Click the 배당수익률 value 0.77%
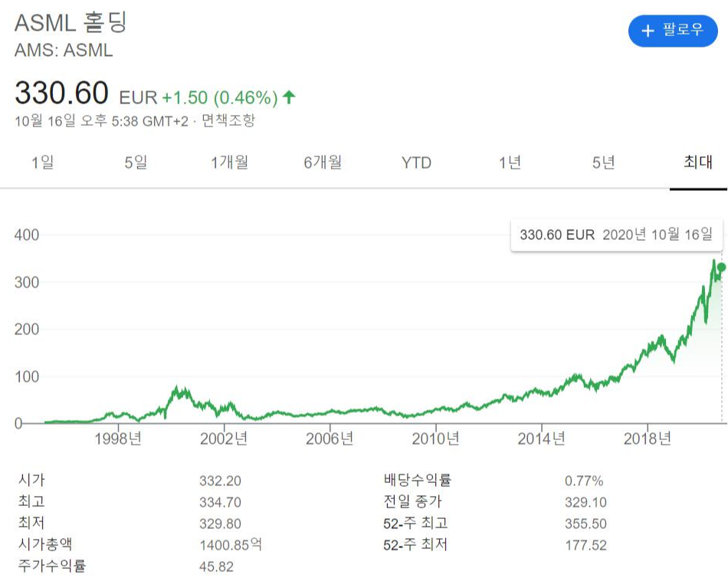 point(584,481)
